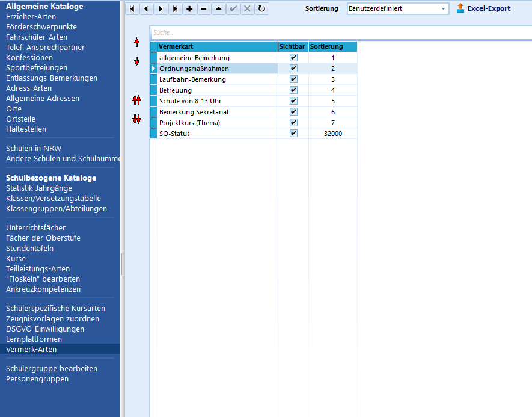Viewport: 532px width, 417px height.
Task: Select the Projektkurs (Thema) row name
Action: click(189, 123)
